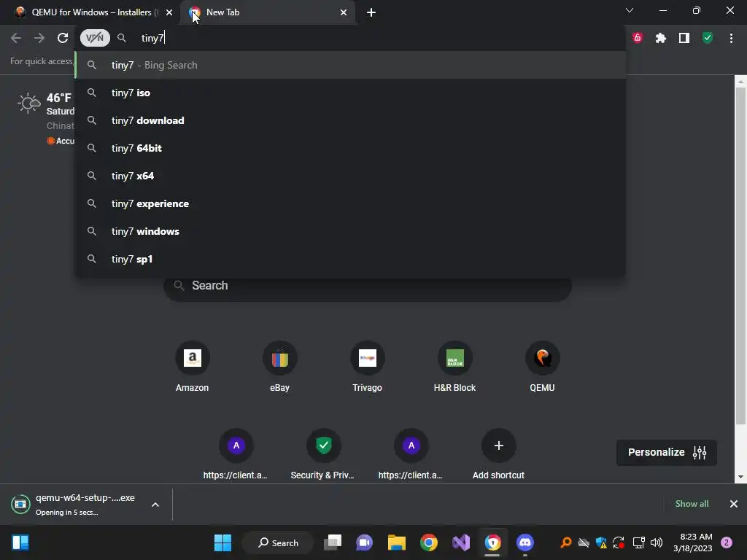Viewport: 747px width, 560px height.
Task: Select the 'tiny7 - Bing Search' suggestion
Action: point(350,65)
